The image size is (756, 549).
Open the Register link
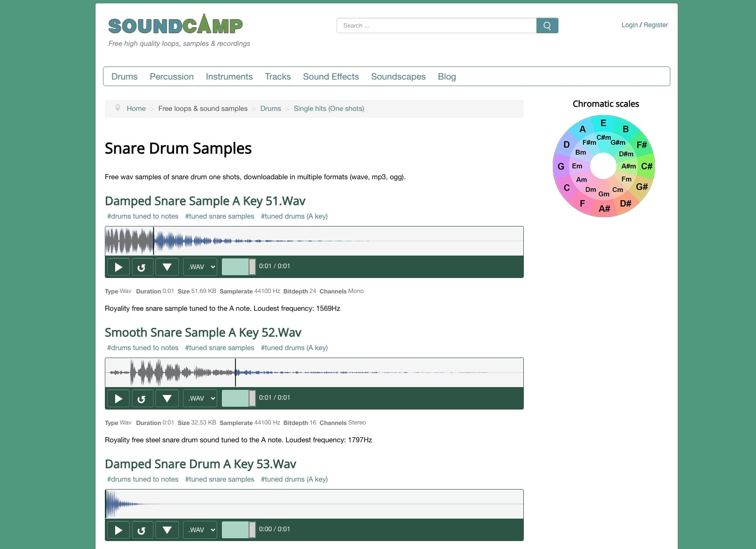[655, 25]
